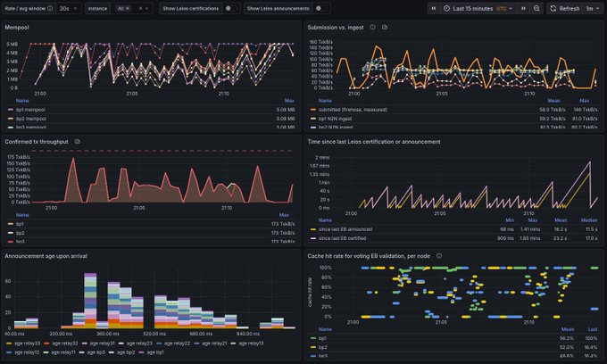Select age relay12 legend entry

tap(27, 352)
